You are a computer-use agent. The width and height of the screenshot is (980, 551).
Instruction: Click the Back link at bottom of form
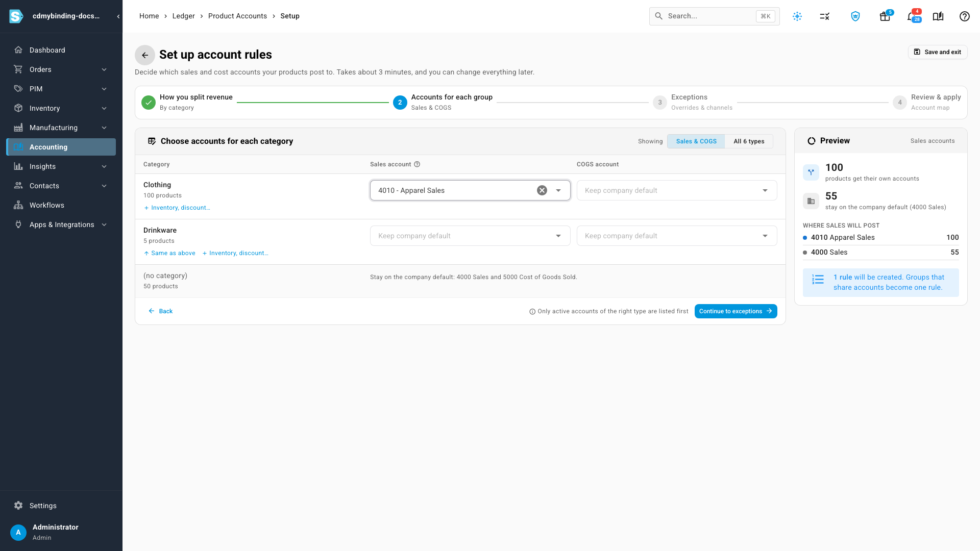(160, 311)
